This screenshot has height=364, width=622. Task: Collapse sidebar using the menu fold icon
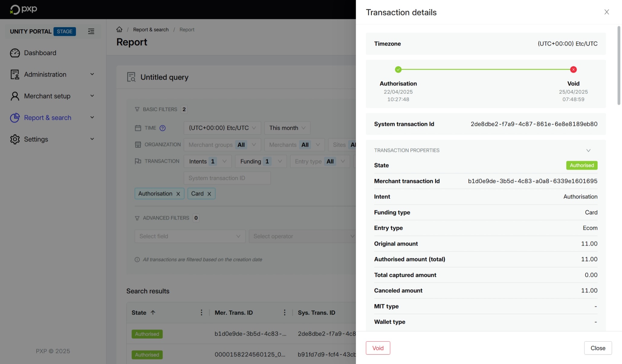coord(91,31)
